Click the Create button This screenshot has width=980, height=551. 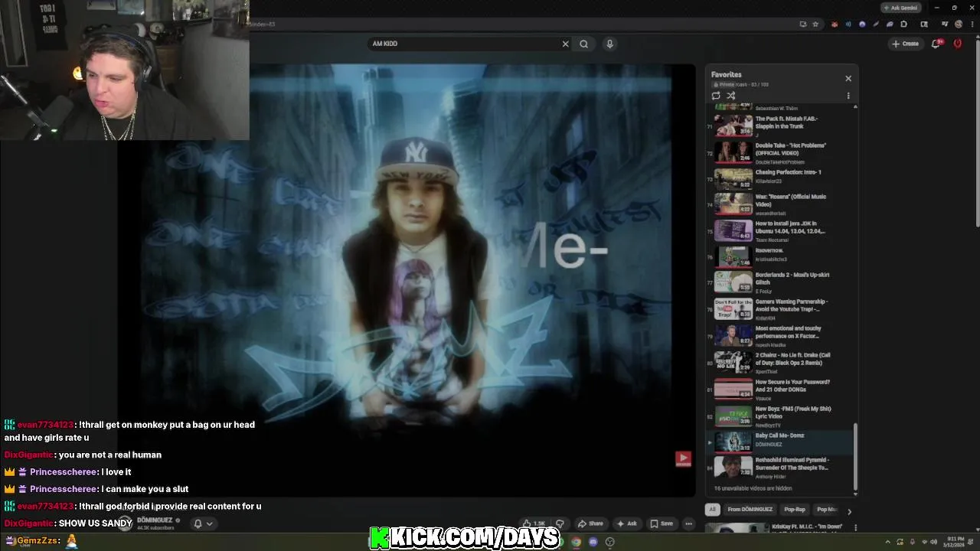tap(905, 44)
